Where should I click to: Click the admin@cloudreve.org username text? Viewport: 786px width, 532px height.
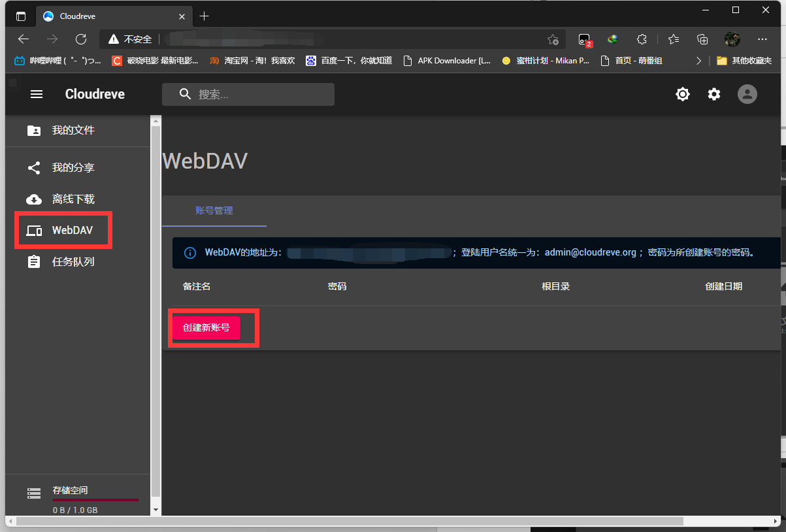591,252
